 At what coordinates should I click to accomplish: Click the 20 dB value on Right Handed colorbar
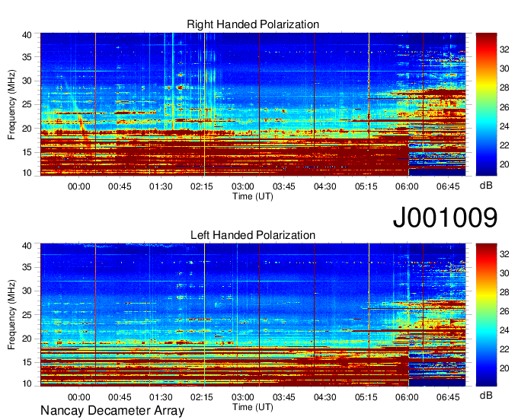pyautogui.click(x=504, y=164)
